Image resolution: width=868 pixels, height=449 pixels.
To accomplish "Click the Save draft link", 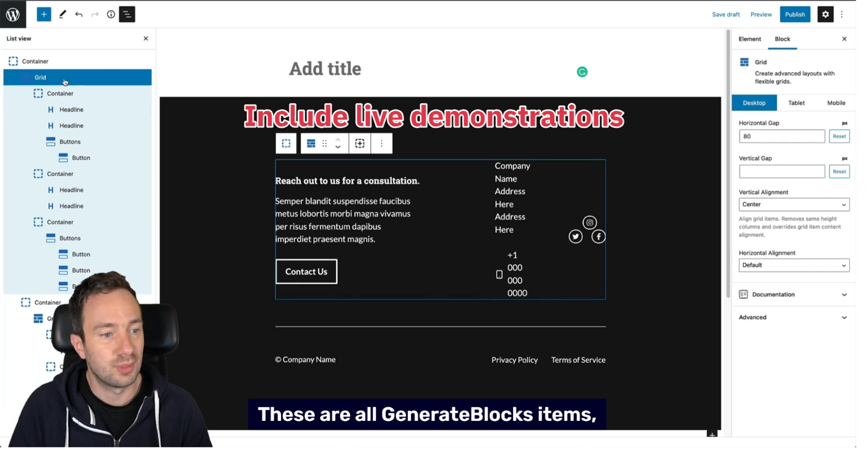I will coord(725,15).
